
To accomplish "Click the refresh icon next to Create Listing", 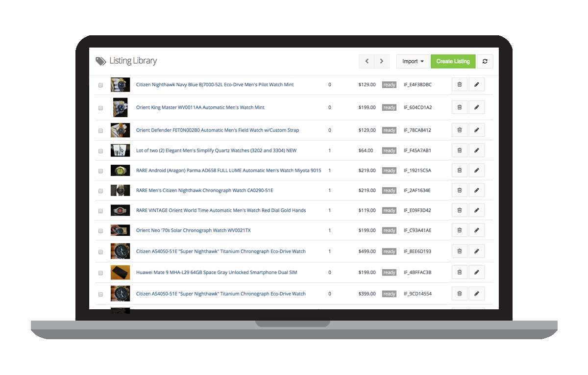I will pyautogui.click(x=485, y=61).
